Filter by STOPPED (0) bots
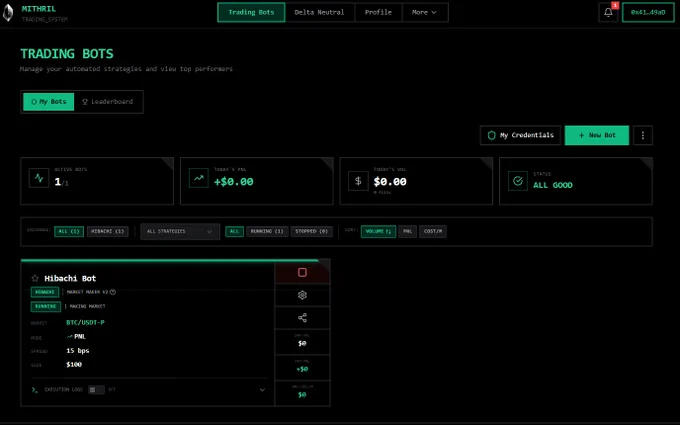 pos(312,231)
